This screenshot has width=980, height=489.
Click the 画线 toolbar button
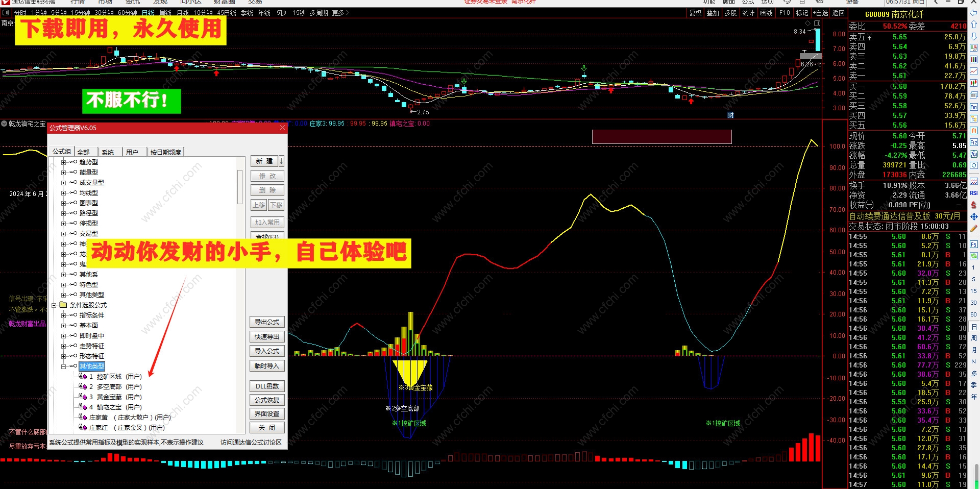[x=766, y=13]
